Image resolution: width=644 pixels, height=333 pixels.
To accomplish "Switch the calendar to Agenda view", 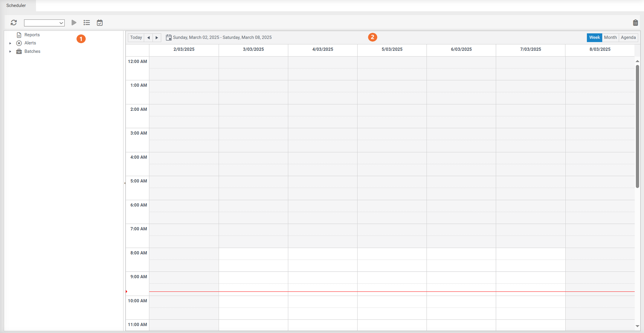I will (628, 37).
